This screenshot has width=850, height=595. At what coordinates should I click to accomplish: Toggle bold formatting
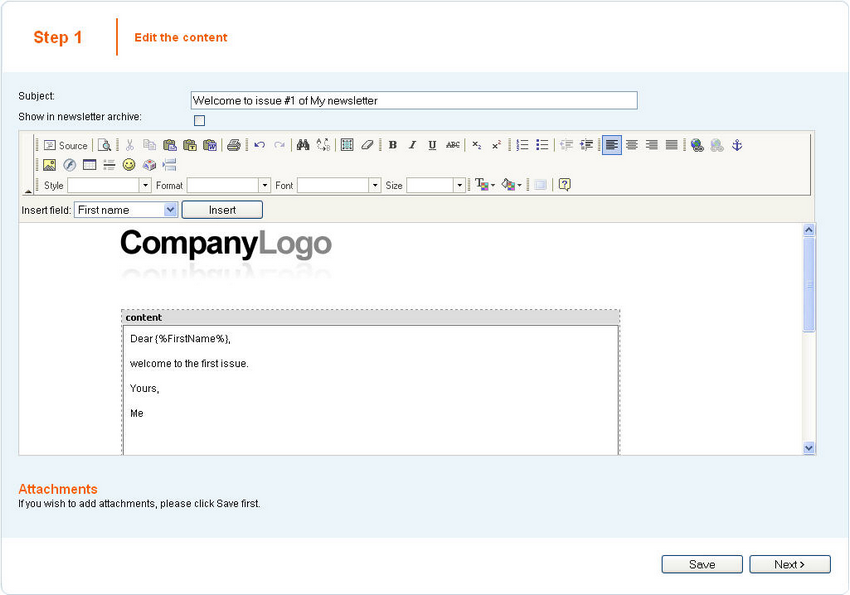[392, 145]
